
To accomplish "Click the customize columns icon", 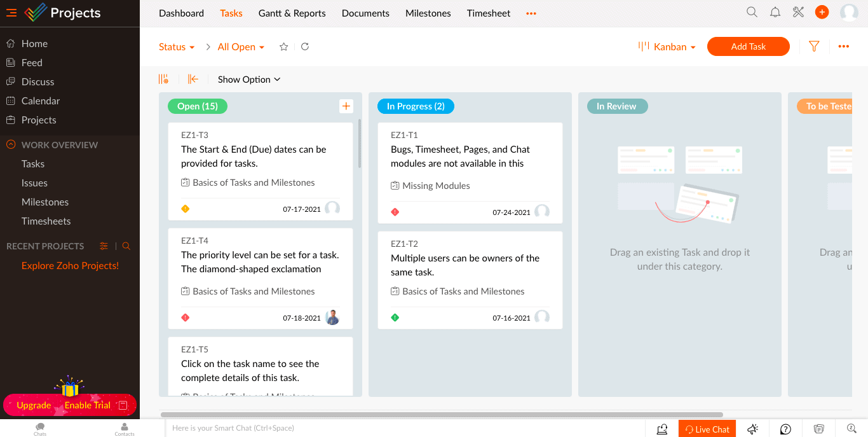I will point(164,79).
